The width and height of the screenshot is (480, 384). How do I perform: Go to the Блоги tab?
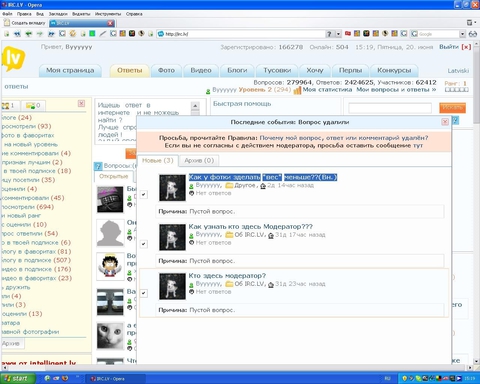click(x=237, y=70)
